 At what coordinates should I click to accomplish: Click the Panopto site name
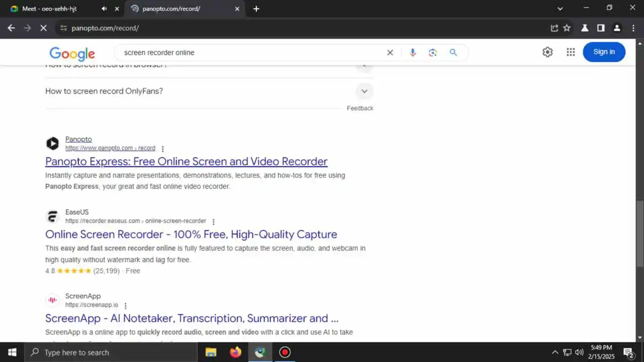[78, 139]
